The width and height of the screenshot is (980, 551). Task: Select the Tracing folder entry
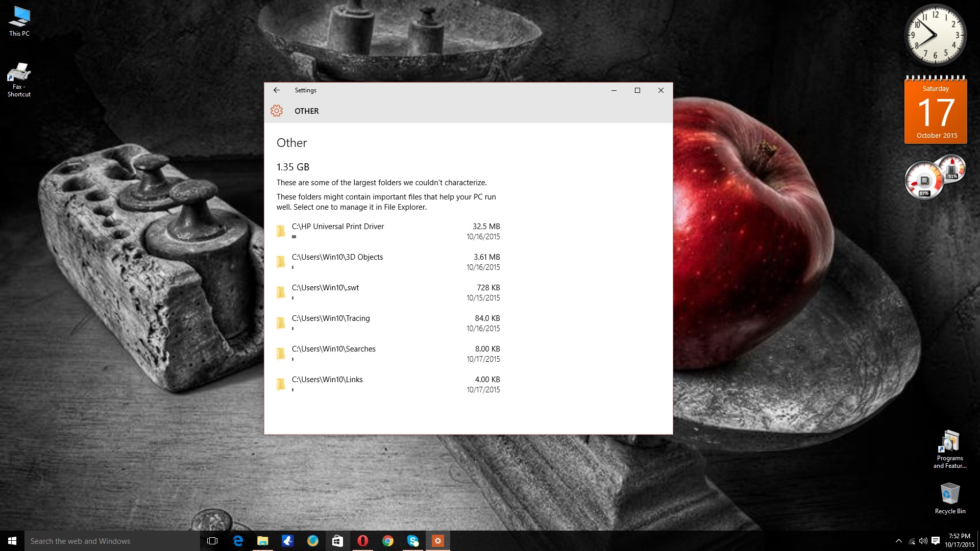[331, 318]
